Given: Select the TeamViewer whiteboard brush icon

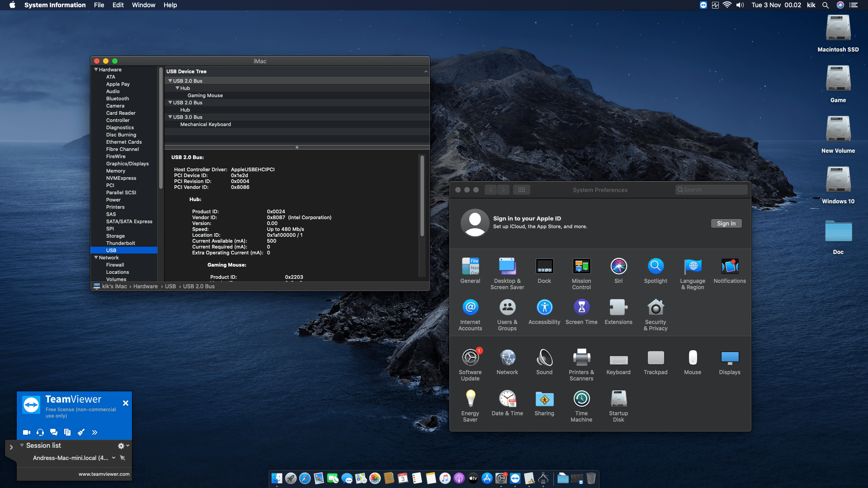Looking at the screenshot, I should 81,432.
